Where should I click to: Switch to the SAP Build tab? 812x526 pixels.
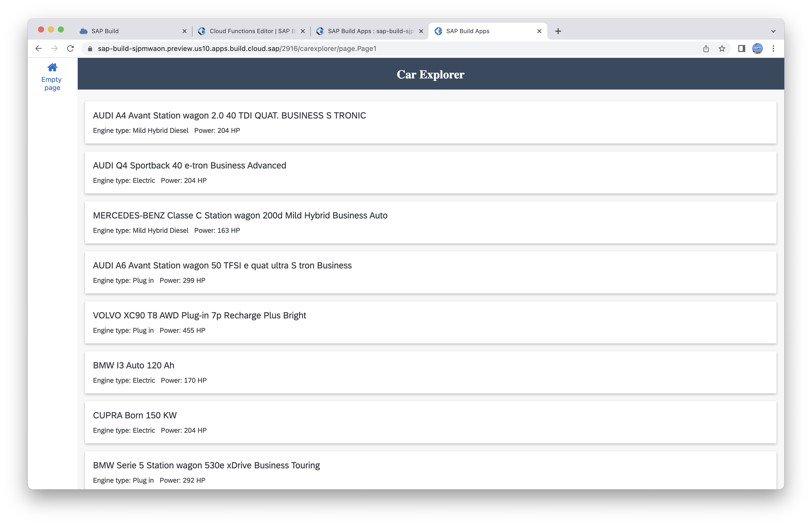(x=130, y=31)
